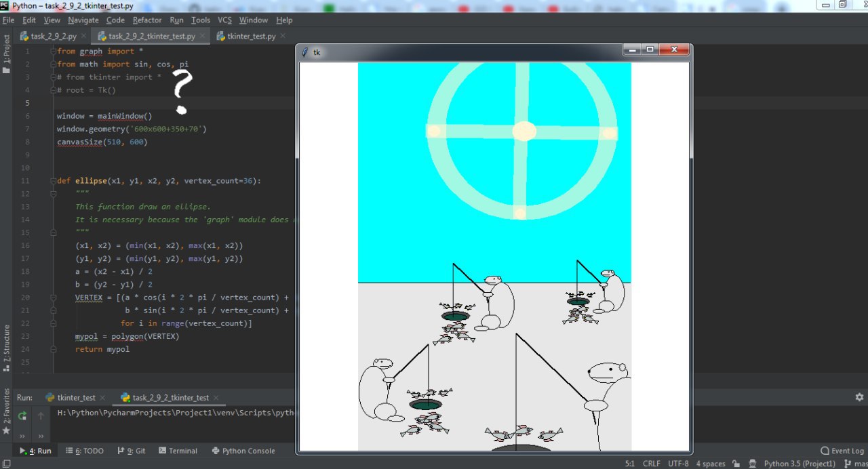
Task: Toggle fold marker at line 3 comment
Action: point(54,77)
